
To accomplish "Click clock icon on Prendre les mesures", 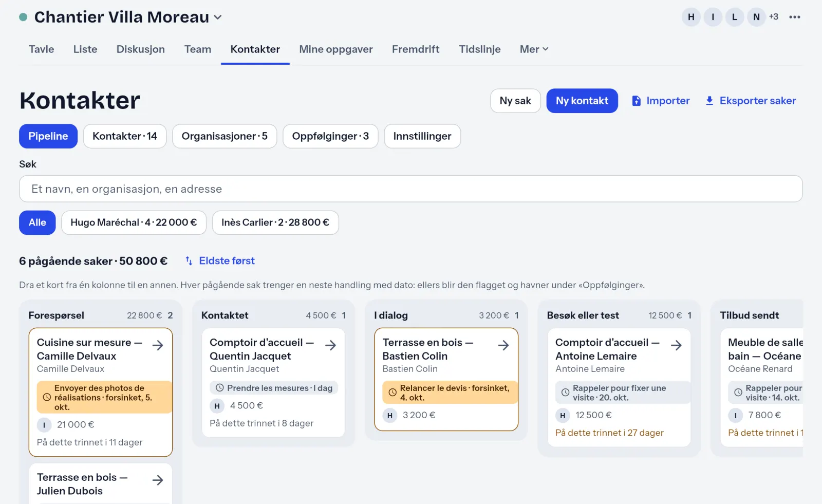I will click(220, 388).
